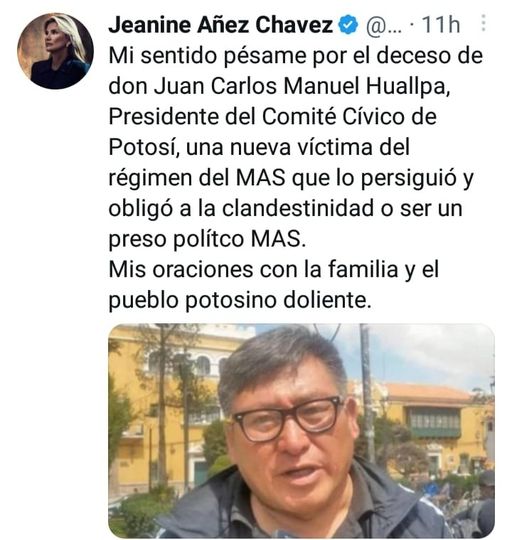This screenshot has height=540, width=512.
Task: Click the line 'preso polítco MAS.'
Action: [207, 239]
